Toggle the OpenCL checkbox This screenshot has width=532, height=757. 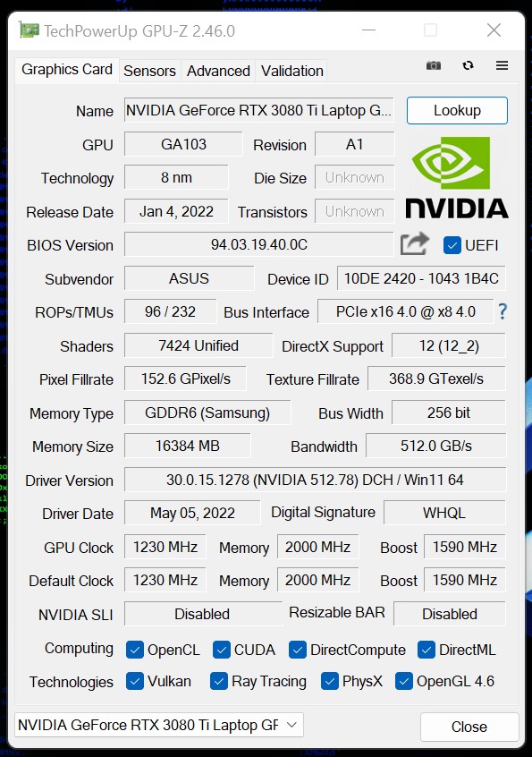pos(135,650)
